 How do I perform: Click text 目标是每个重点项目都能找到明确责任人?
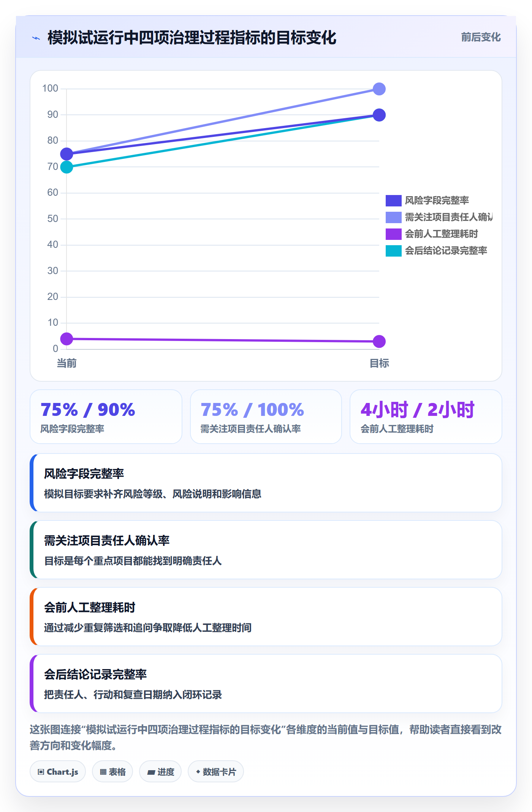click(x=133, y=561)
